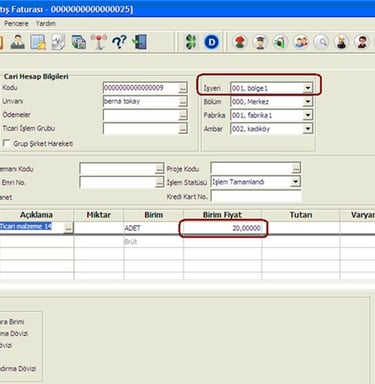
Task: Click the Kodu input field
Action: pos(145,88)
